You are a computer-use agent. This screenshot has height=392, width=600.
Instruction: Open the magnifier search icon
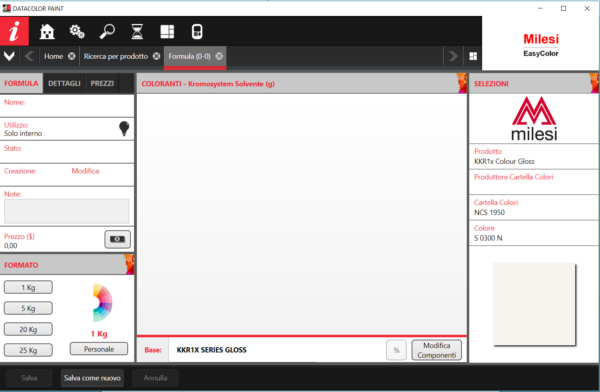pyautogui.click(x=107, y=31)
